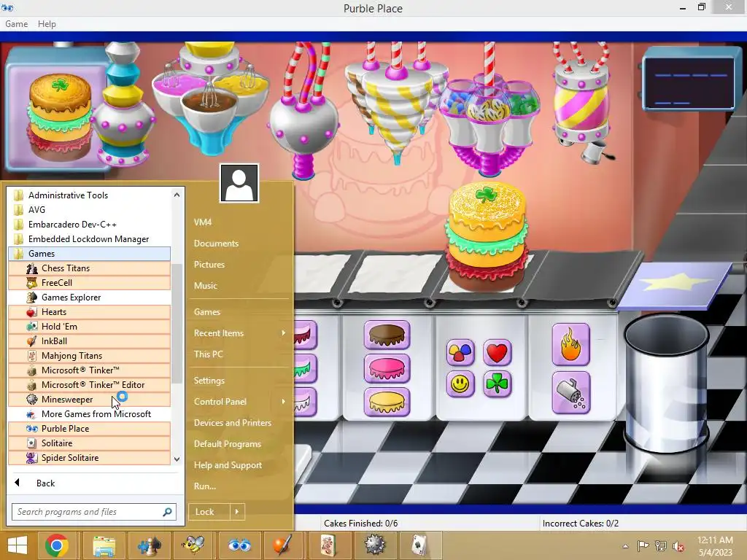Viewport: 747px width, 560px height.
Task: Open File Explorer from the taskbar
Action: (104, 545)
